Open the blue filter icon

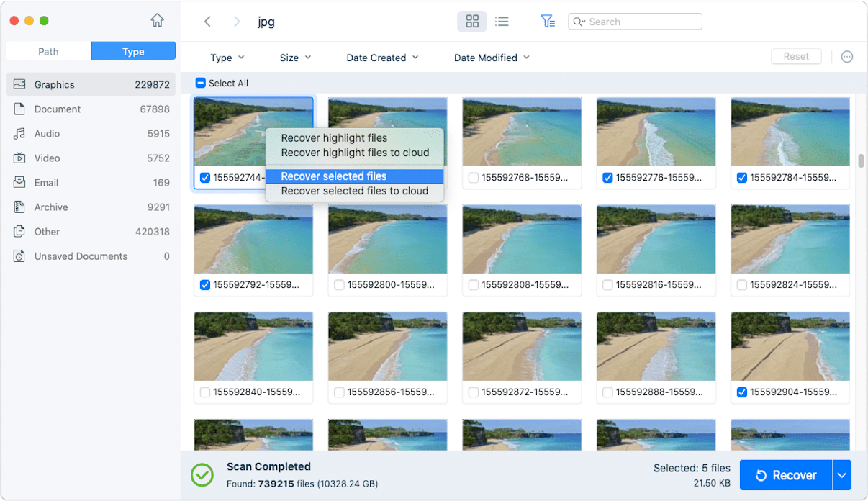coord(548,22)
